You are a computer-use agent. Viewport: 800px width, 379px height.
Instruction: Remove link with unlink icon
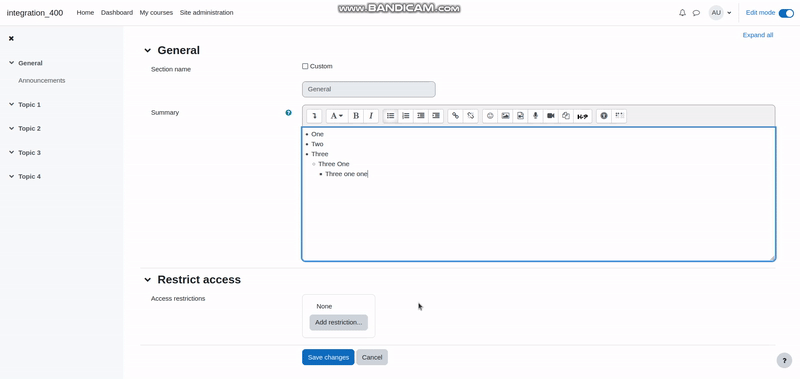pos(470,116)
